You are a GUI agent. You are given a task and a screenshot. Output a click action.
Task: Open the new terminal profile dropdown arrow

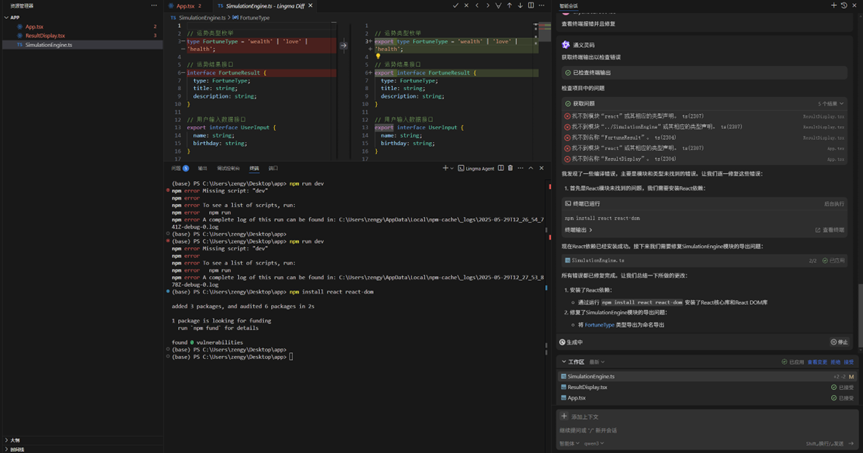[x=452, y=168]
